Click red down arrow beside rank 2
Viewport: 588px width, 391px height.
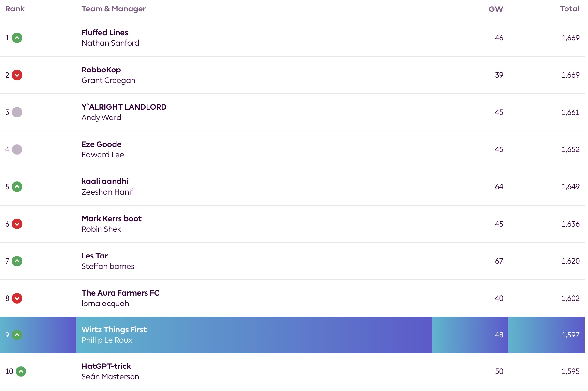(x=17, y=75)
